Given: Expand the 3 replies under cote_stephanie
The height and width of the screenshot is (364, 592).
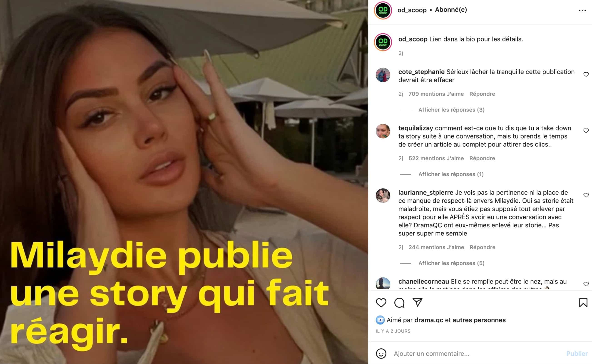Looking at the screenshot, I should (x=451, y=110).
